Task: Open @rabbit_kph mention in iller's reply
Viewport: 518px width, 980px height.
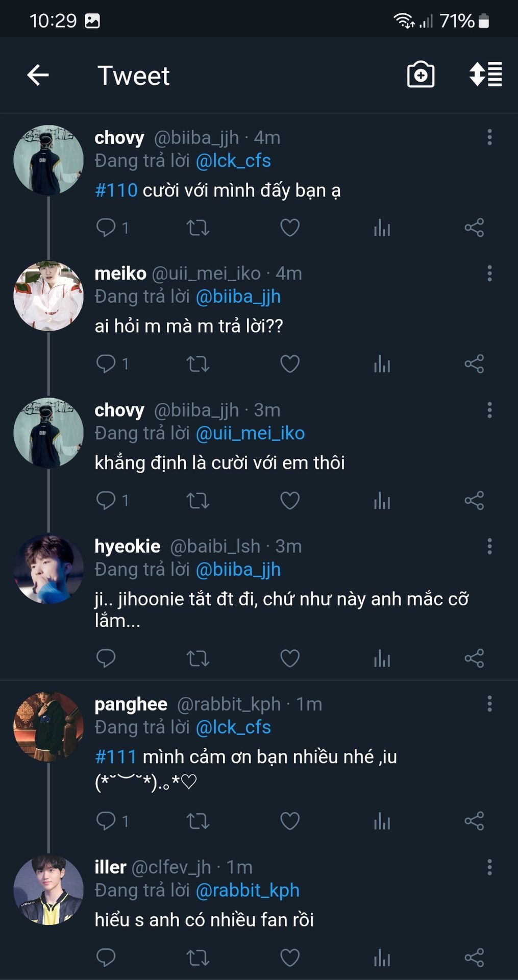Action: tap(248, 890)
